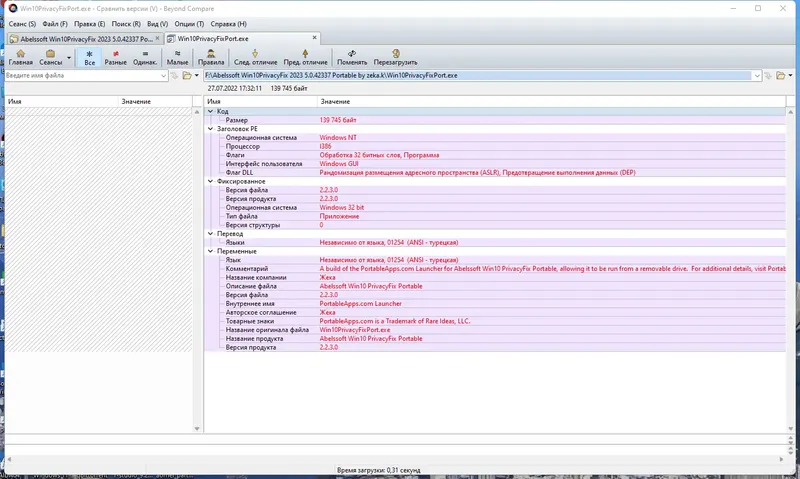Select the Интерфейс пользователя row

click(495, 164)
